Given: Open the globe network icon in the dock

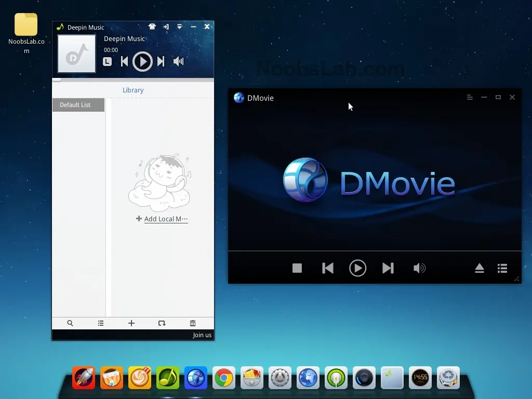Looking at the screenshot, I should (x=308, y=377).
